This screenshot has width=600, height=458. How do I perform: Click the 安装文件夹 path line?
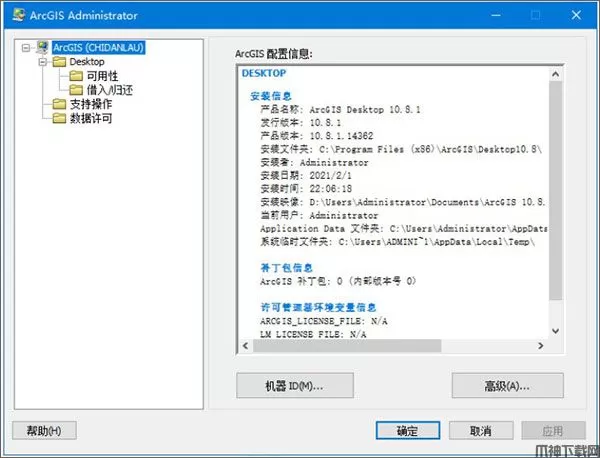[401, 149]
